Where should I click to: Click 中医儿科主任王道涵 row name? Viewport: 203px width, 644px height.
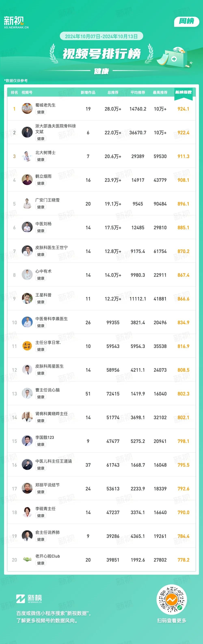pos(54,461)
